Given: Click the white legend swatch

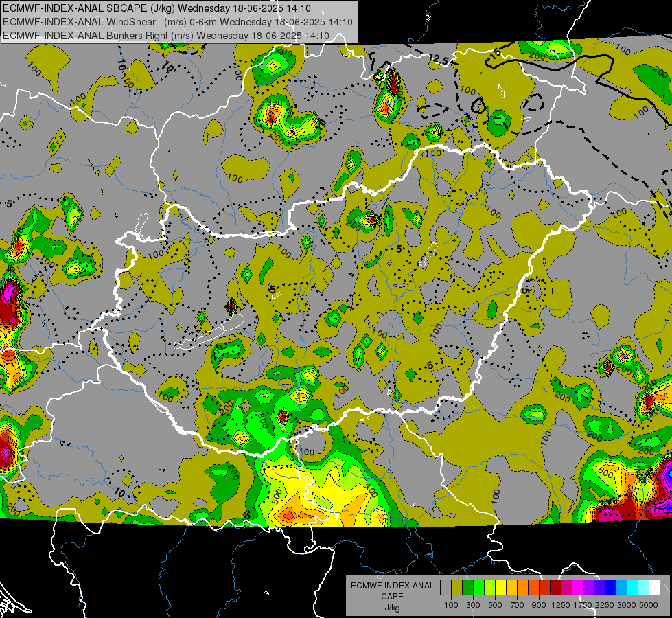Looking at the screenshot, I should click(x=655, y=587).
